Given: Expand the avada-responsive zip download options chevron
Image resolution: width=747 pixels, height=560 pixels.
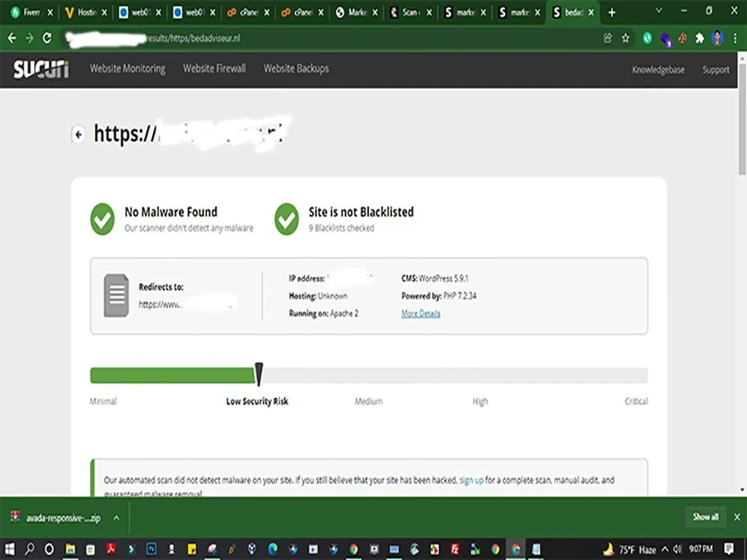Looking at the screenshot, I should click(117, 517).
